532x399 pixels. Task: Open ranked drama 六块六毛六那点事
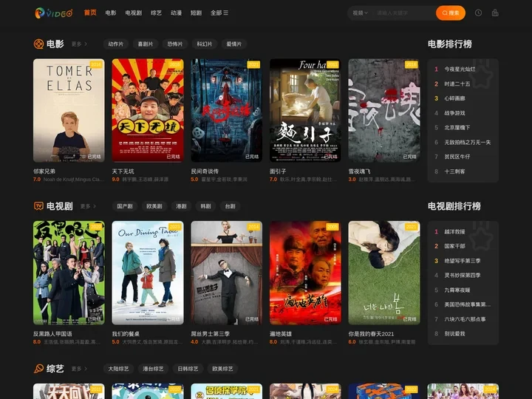coord(465,319)
